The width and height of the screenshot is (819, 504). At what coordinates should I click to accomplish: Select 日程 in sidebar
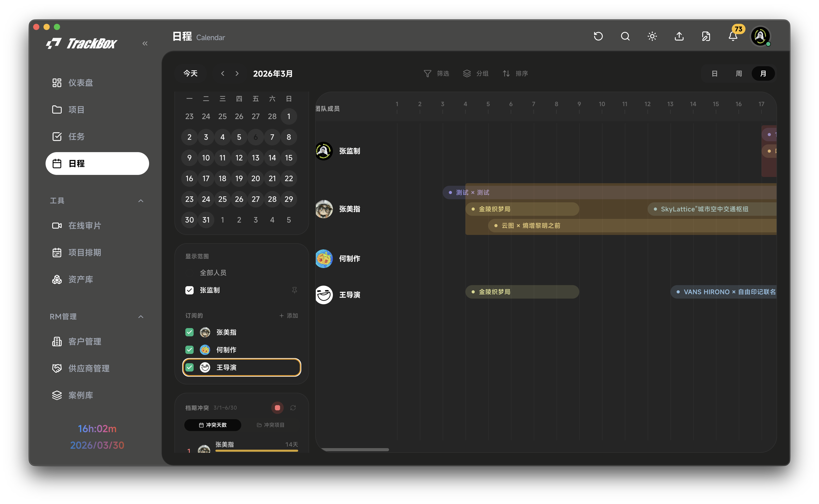tap(97, 163)
